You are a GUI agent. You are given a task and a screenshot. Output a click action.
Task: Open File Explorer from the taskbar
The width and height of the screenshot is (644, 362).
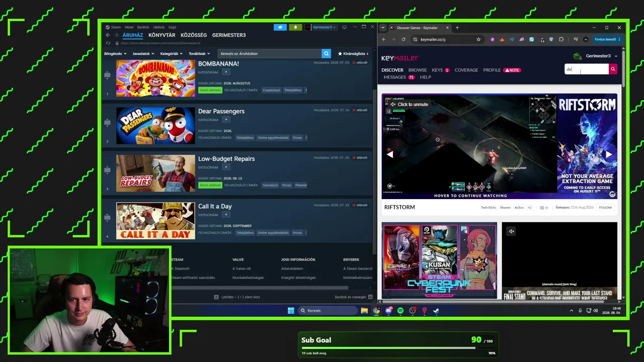point(364,311)
